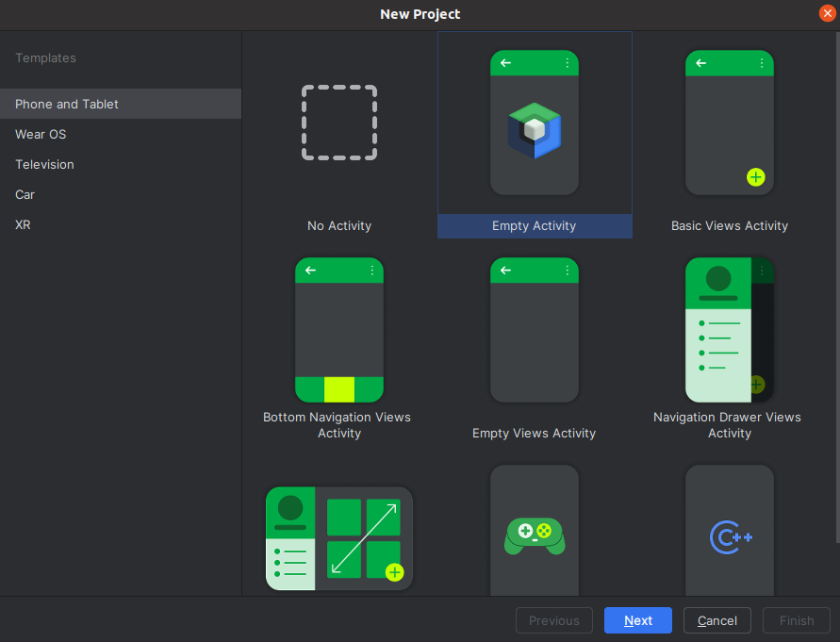Select the Wear OS category
The image size is (840, 642).
click(x=41, y=134)
